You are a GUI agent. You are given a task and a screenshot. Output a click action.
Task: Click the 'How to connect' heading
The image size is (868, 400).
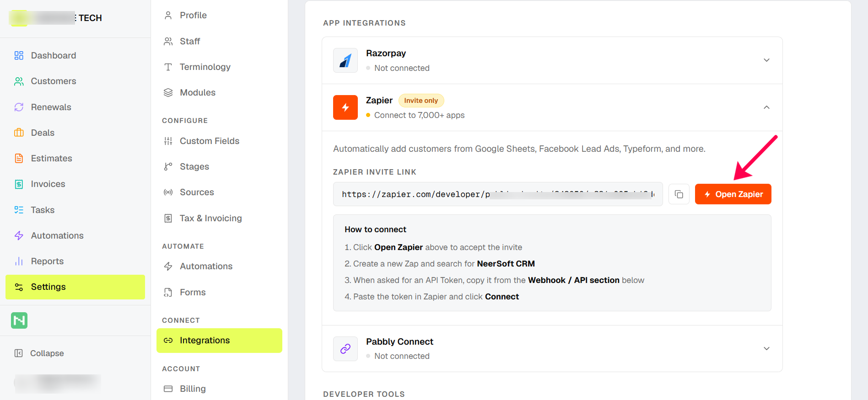[375, 229]
